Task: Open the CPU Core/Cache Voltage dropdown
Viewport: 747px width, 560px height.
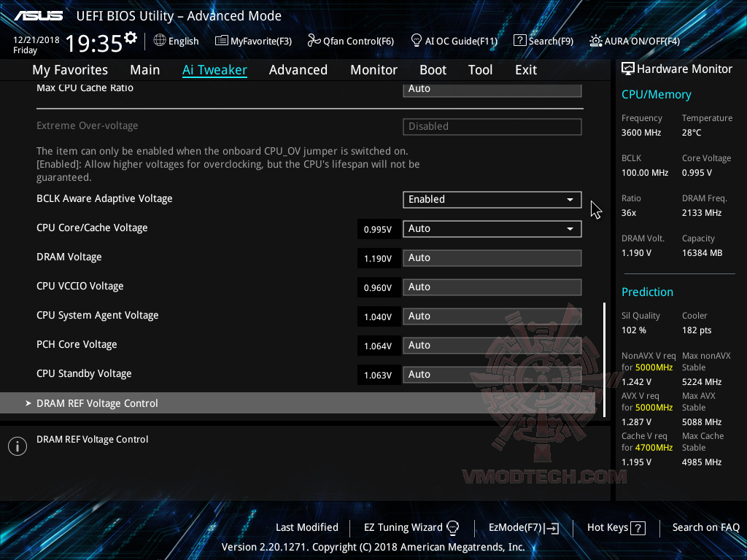Action: (492, 228)
